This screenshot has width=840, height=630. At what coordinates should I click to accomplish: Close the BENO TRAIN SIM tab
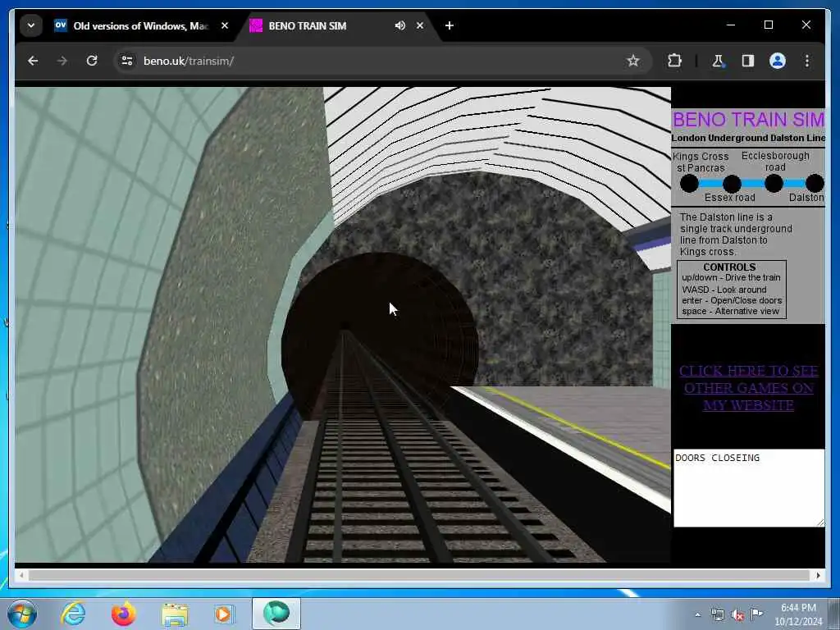420,25
